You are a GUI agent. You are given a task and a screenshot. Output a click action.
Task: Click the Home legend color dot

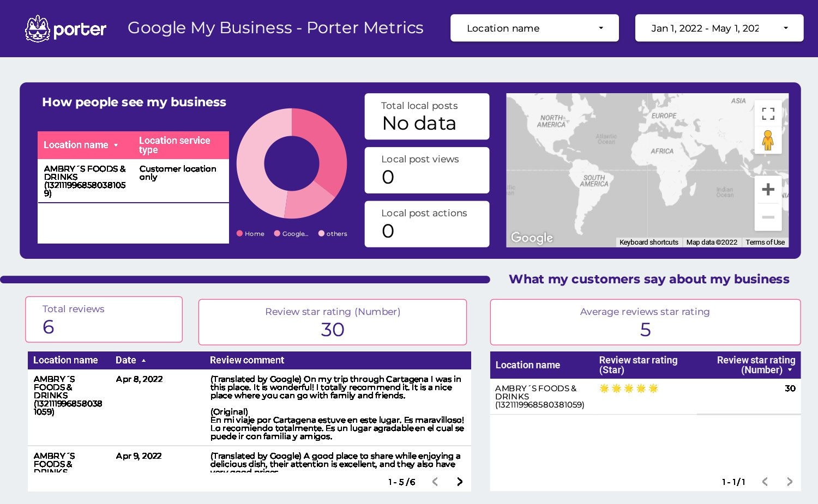[x=239, y=234]
